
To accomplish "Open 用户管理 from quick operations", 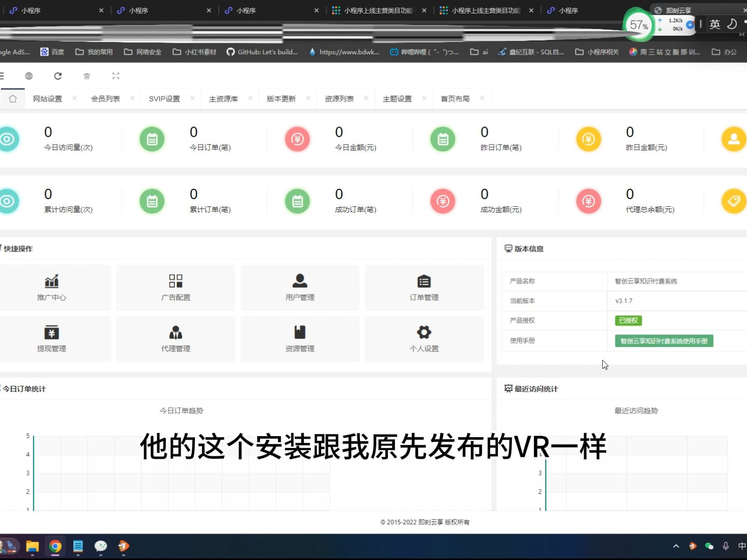I will 299,282.
